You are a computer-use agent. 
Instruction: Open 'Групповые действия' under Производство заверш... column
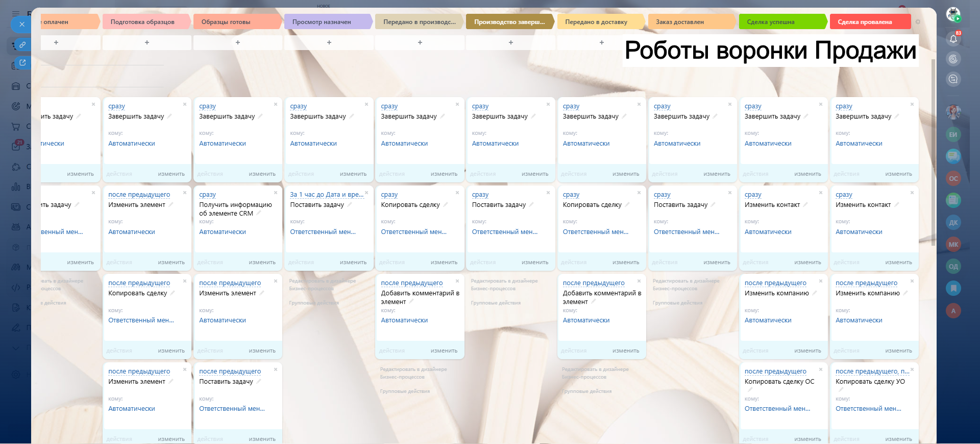496,303
